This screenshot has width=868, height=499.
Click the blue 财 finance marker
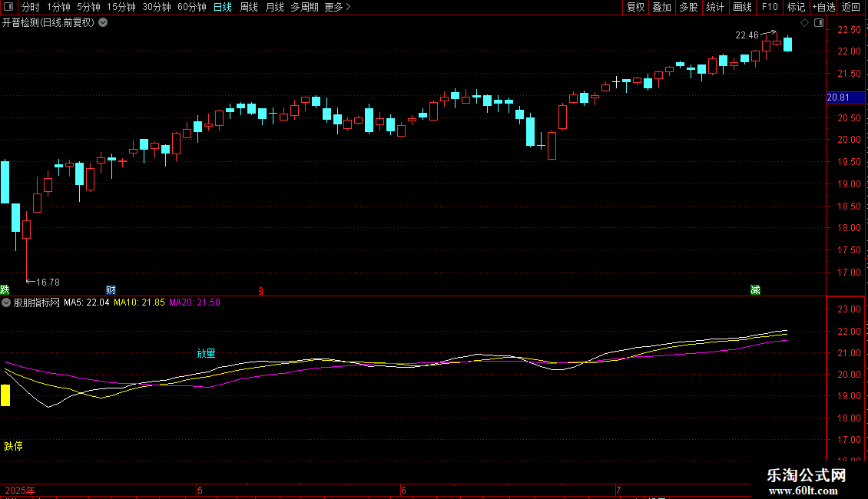tap(111, 290)
